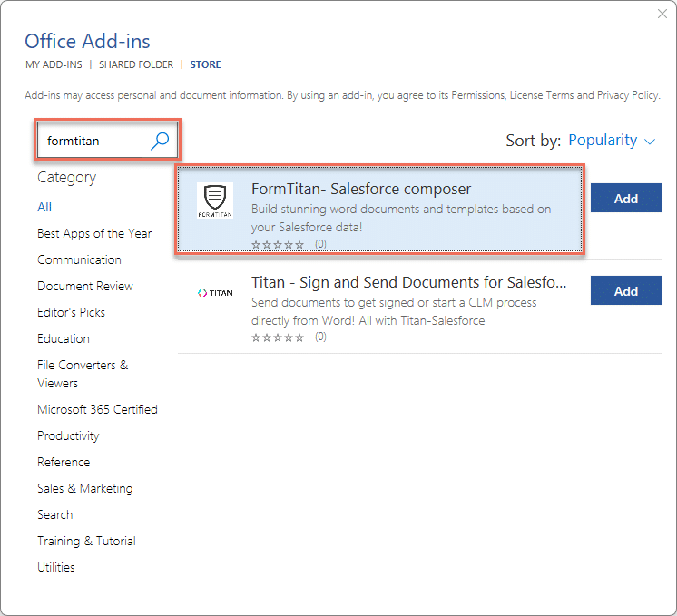Open Editor's Picks category
The width and height of the screenshot is (677, 616).
tap(72, 312)
